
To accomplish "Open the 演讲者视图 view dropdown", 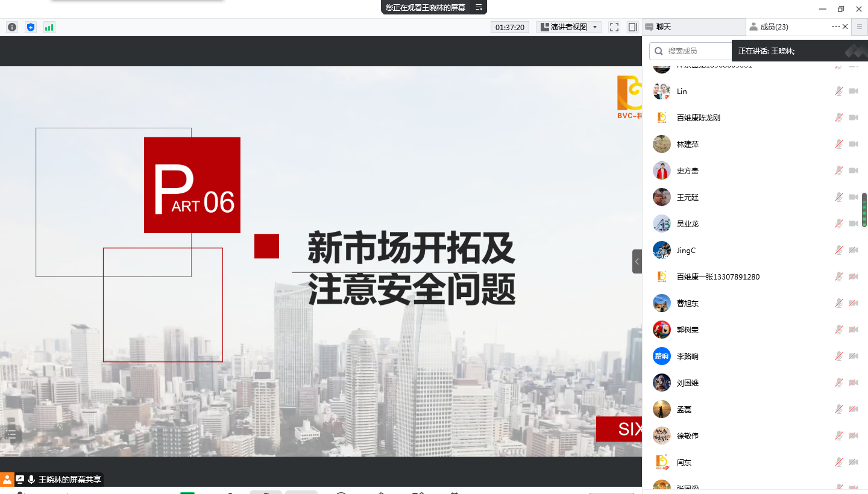I will click(568, 27).
